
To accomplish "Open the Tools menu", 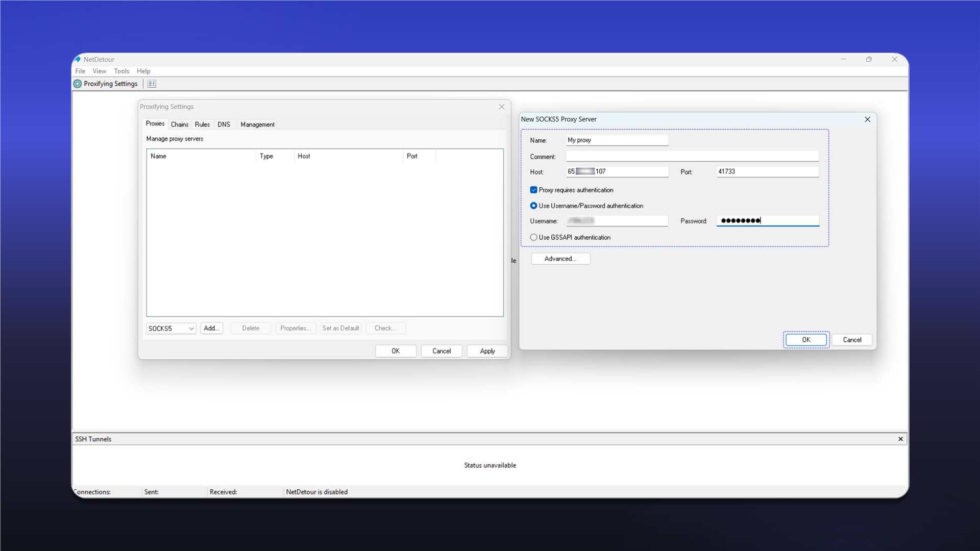I will click(121, 71).
